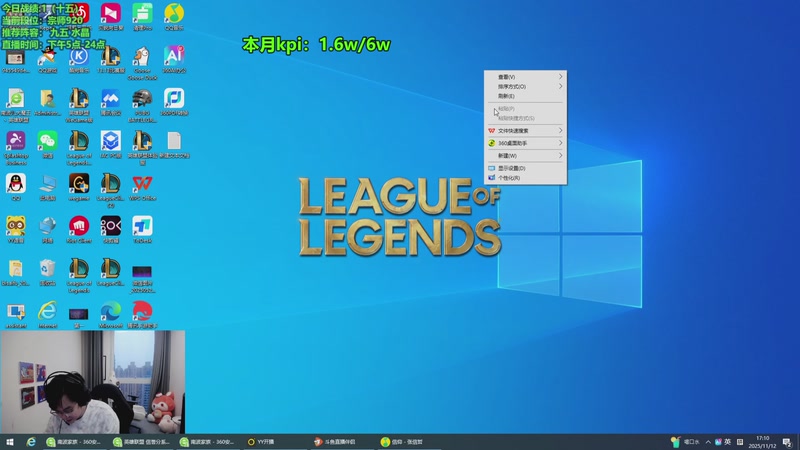Image resolution: width=800 pixels, height=450 pixels.
Task: Open the AI office desktop shortcut
Action: 174,56
